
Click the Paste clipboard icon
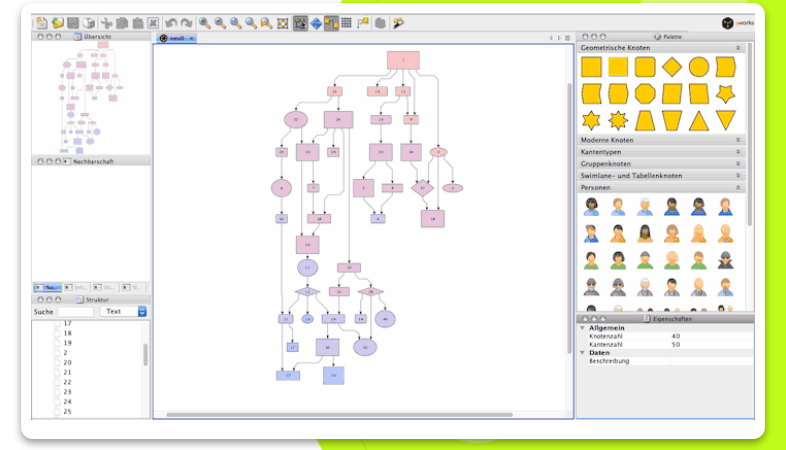pyautogui.click(x=137, y=23)
